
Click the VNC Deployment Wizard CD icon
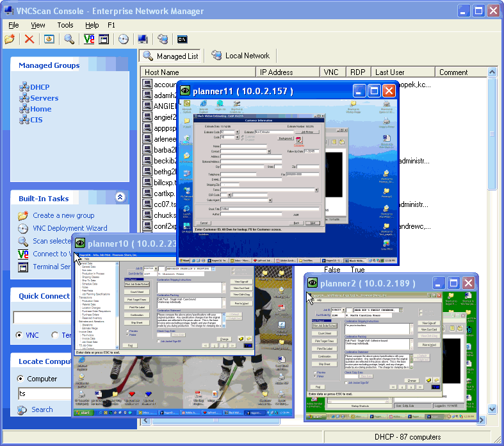(23, 228)
